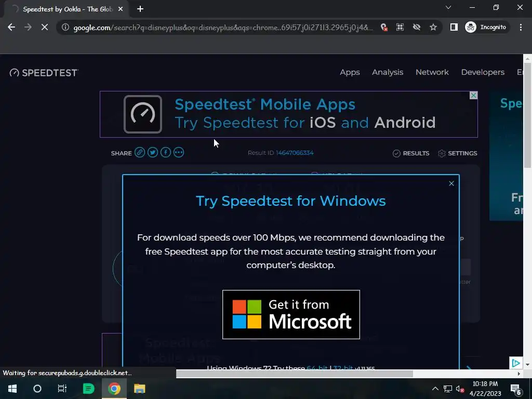The width and height of the screenshot is (532, 399).
Task: Stop loading the page with the X button
Action: point(45,27)
